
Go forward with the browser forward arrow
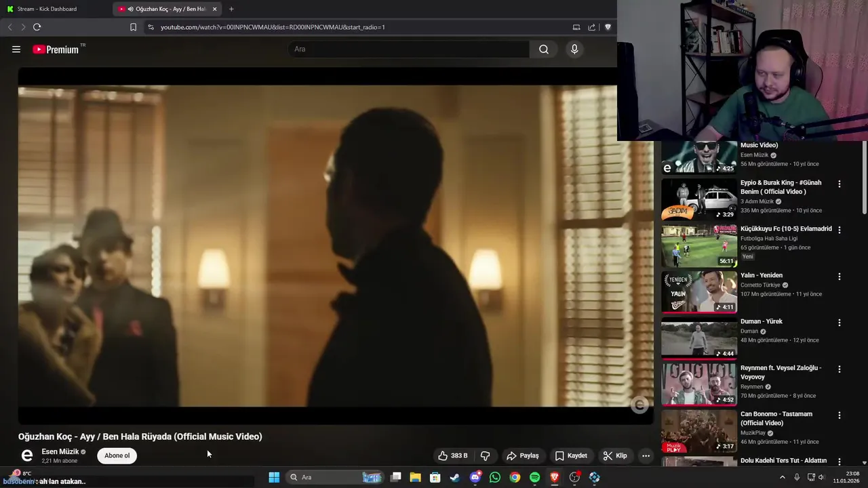coord(23,27)
